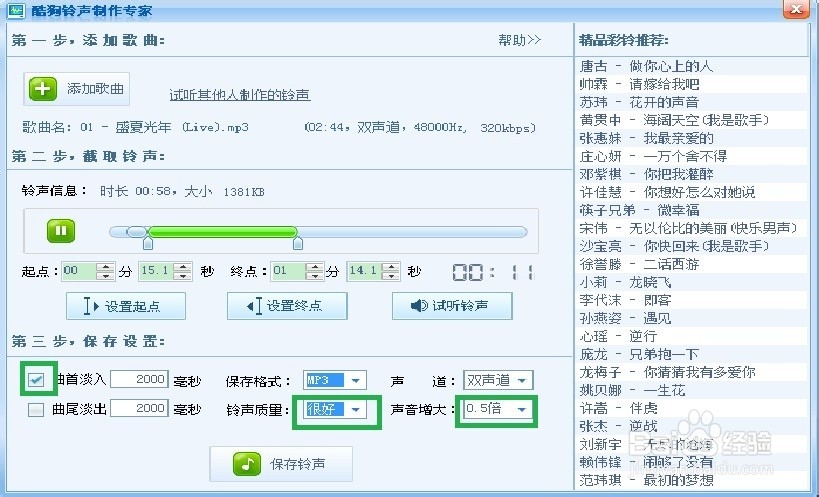Click the 添加歌曲 button
Image resolution: width=819 pixels, height=497 pixels.
[77, 89]
